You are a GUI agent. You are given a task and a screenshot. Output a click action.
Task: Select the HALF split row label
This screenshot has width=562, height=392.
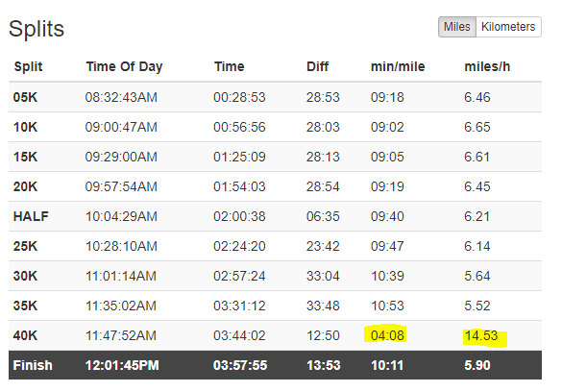[x=31, y=216]
